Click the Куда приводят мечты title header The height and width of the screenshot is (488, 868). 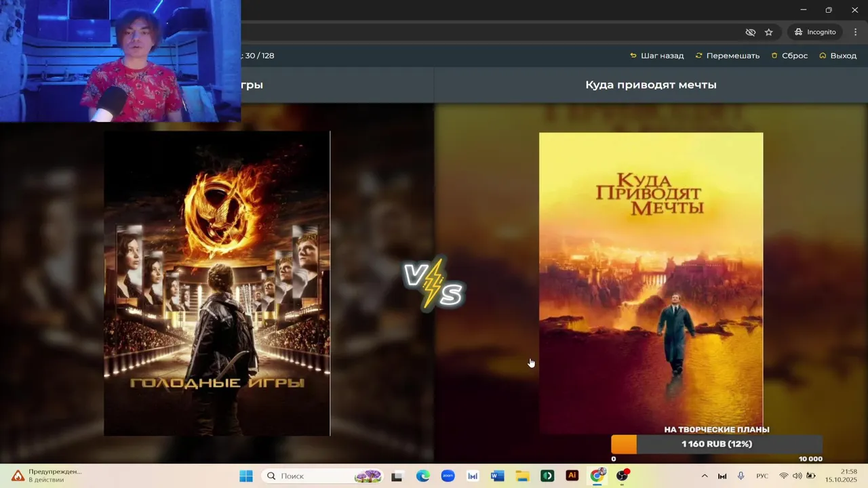point(651,85)
